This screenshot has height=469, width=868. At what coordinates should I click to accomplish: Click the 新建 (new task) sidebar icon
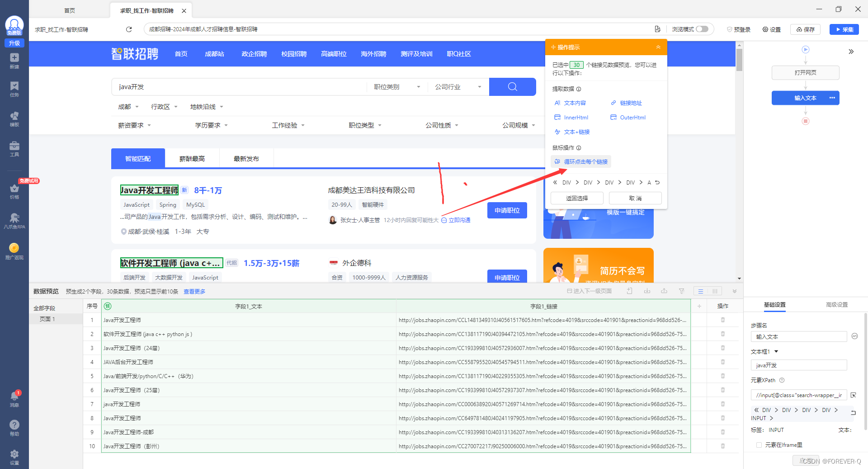click(14, 60)
